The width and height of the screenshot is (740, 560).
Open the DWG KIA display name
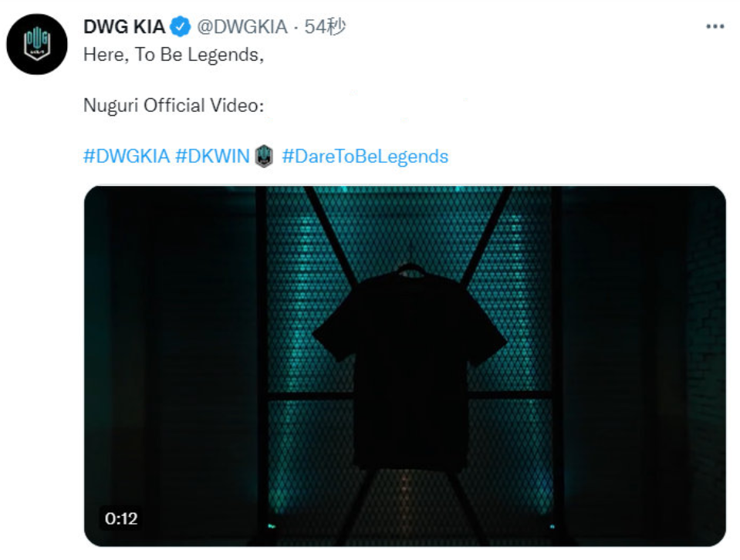[124, 26]
